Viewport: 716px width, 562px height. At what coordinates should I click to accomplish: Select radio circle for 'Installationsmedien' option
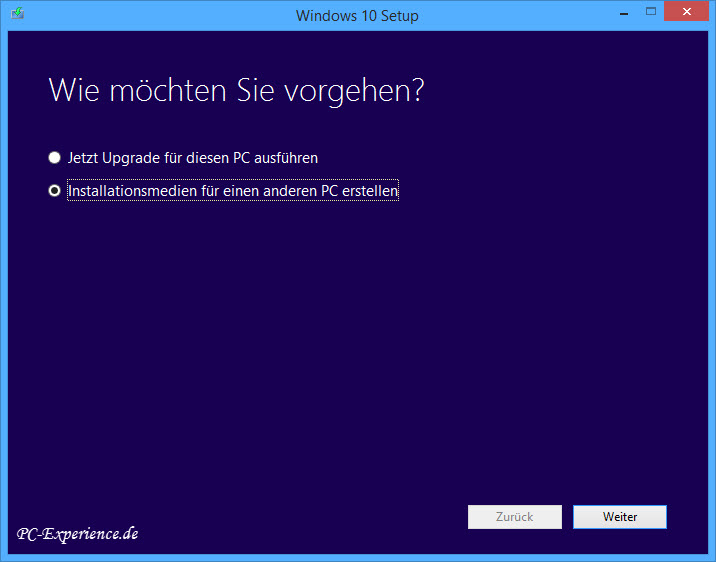(x=54, y=191)
